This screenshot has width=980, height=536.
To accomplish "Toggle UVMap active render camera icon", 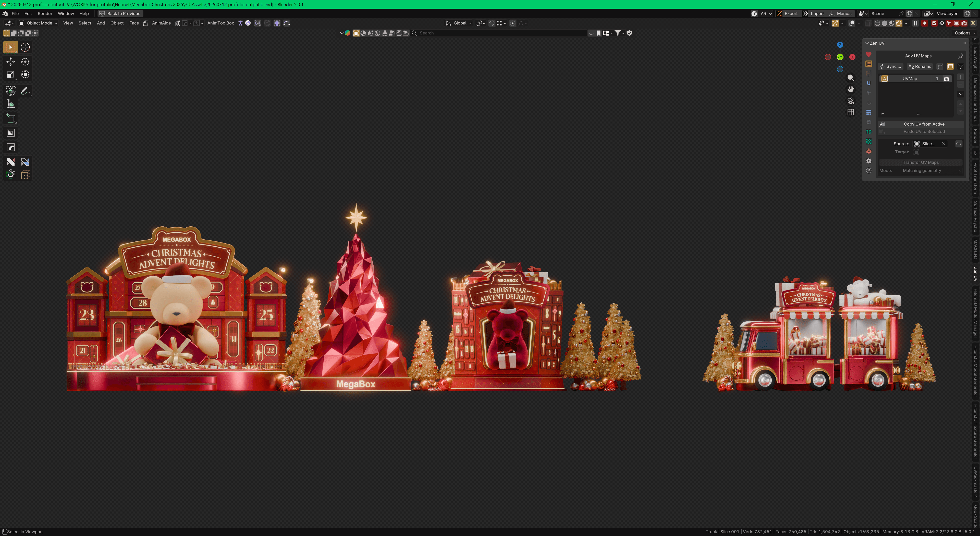I will click(x=947, y=79).
